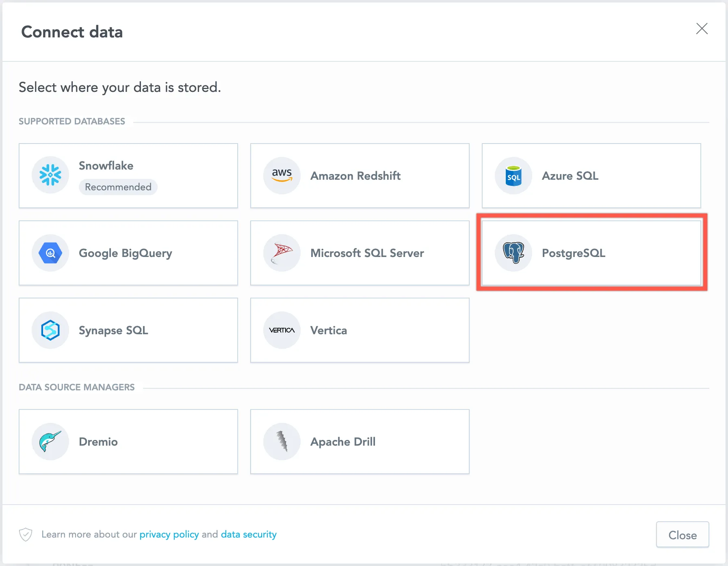Viewport: 728px width, 566px height.
Task: Choose the highlighted PostgreSQL connector card
Action: point(591,253)
